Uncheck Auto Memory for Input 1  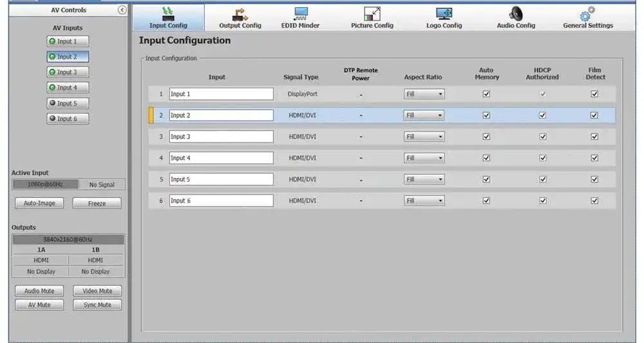pos(486,94)
